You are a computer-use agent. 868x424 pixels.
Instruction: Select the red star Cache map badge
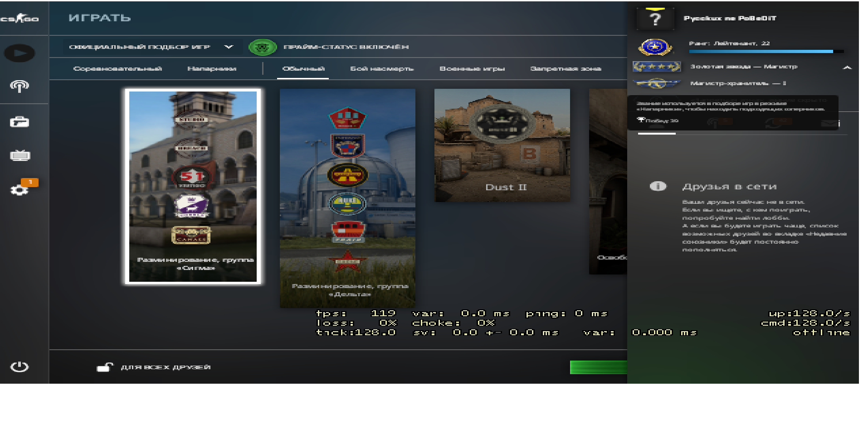(x=347, y=260)
